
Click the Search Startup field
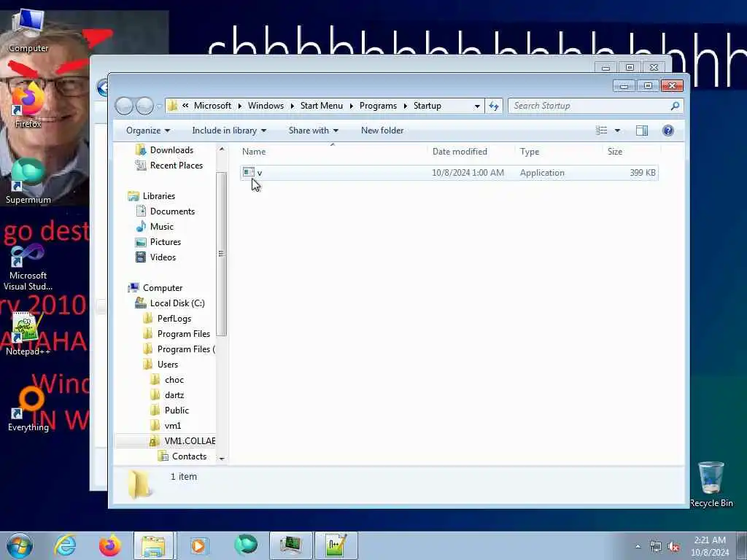(x=589, y=106)
